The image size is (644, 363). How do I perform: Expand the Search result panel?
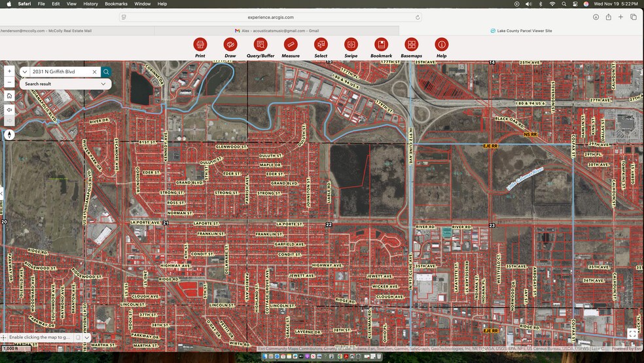pos(103,84)
